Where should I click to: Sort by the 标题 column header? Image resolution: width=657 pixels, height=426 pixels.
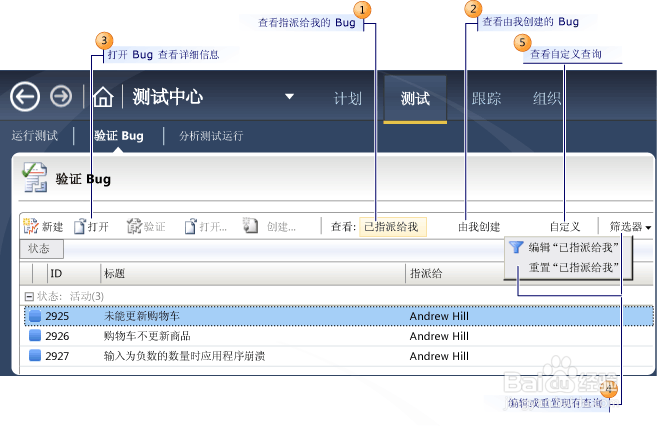tap(115, 274)
